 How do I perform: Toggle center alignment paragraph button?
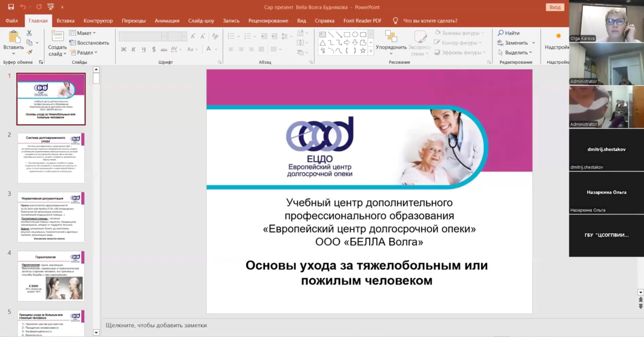coord(241,49)
